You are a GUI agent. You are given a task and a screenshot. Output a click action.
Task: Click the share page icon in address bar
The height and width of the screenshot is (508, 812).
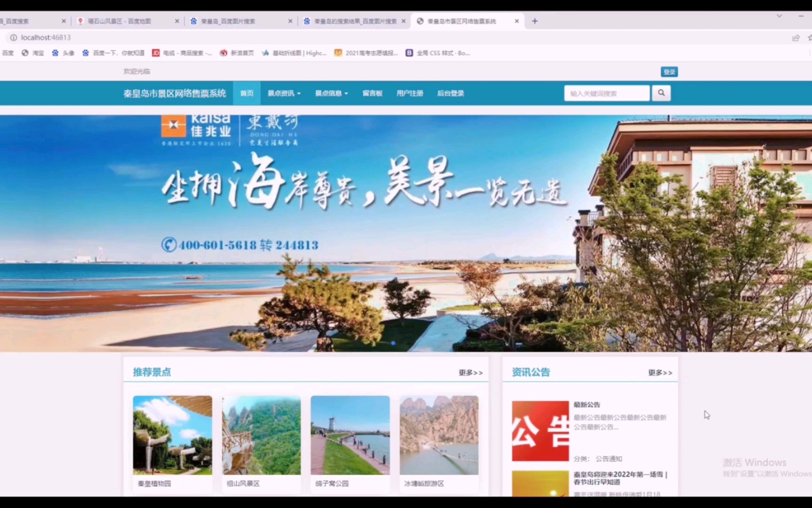[796, 38]
